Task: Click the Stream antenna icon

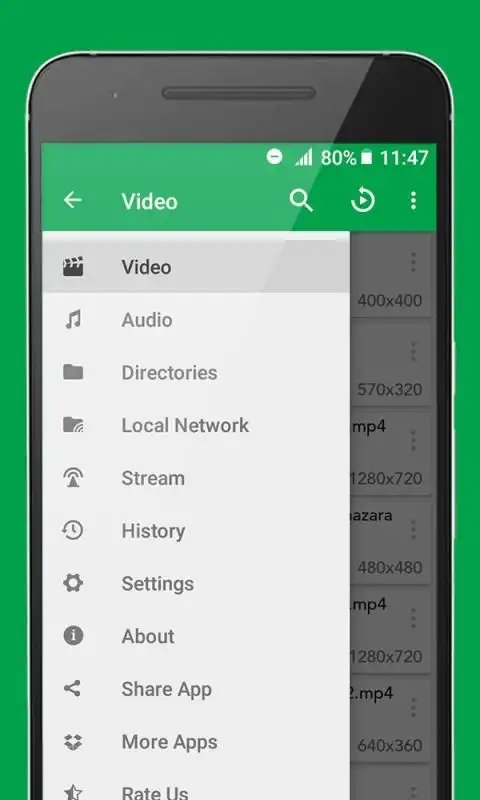Action: click(x=73, y=478)
